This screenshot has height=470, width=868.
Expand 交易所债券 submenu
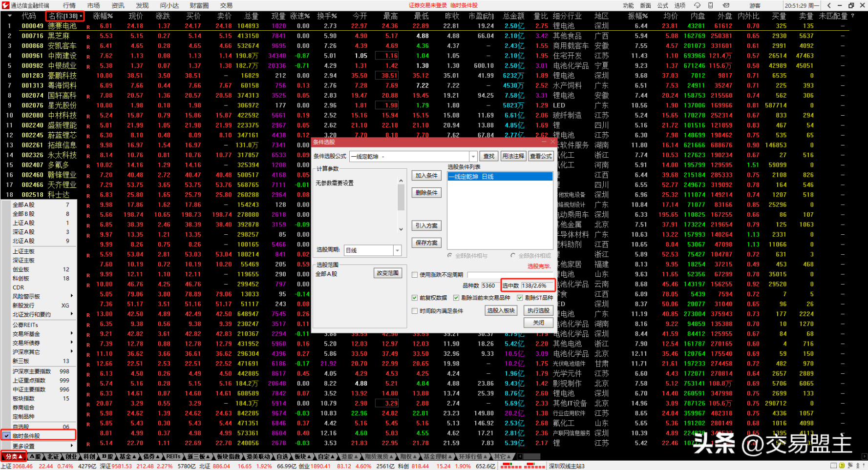coord(72,342)
